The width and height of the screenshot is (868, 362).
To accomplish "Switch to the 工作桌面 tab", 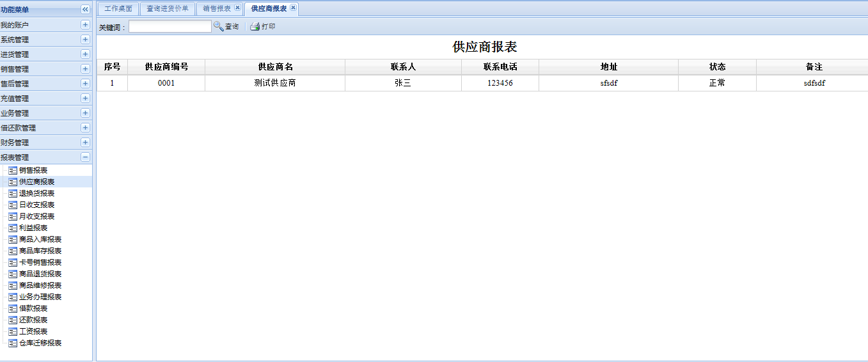I will coord(118,9).
